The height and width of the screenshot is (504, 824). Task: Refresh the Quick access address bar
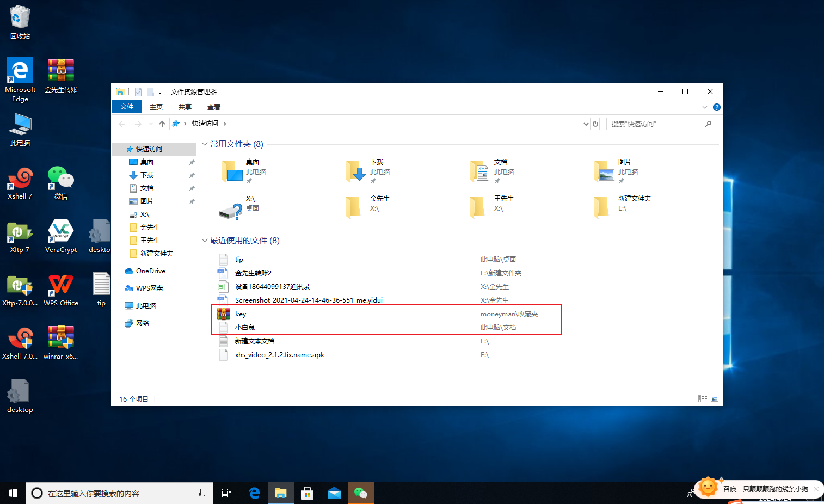coord(595,124)
